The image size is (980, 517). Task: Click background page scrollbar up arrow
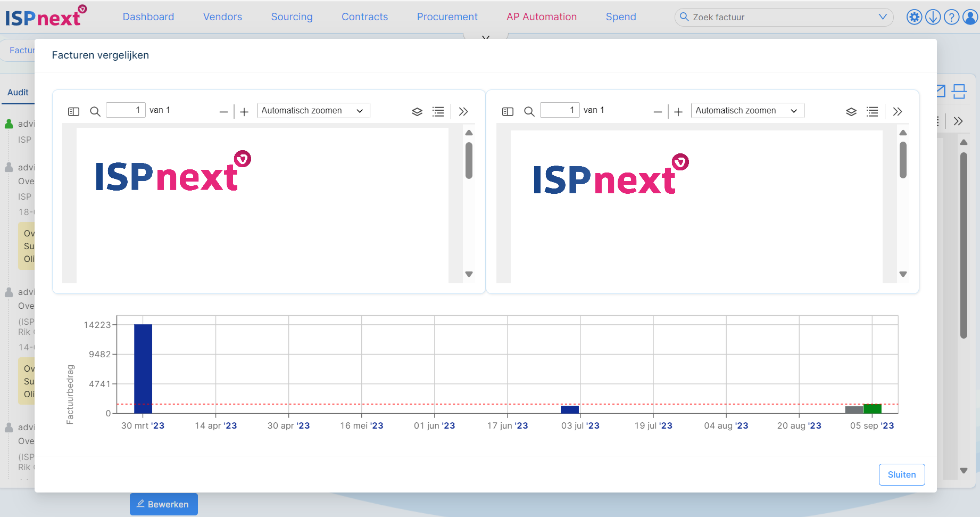pos(964,142)
